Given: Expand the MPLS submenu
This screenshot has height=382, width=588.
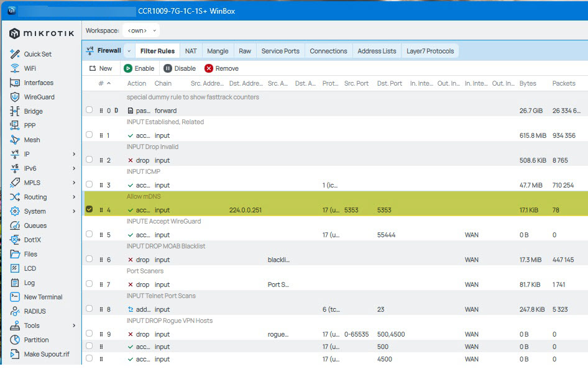Looking at the screenshot, I should coord(74,183).
